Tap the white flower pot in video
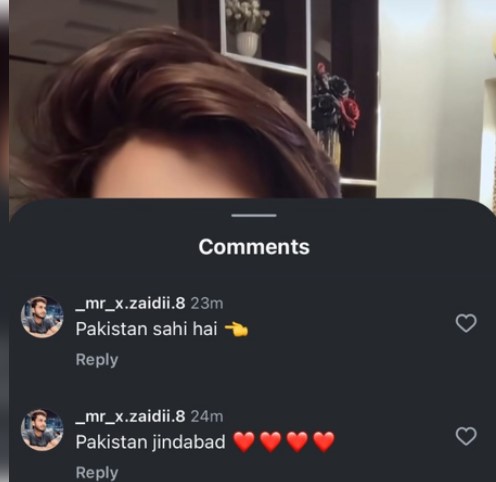 point(247,43)
